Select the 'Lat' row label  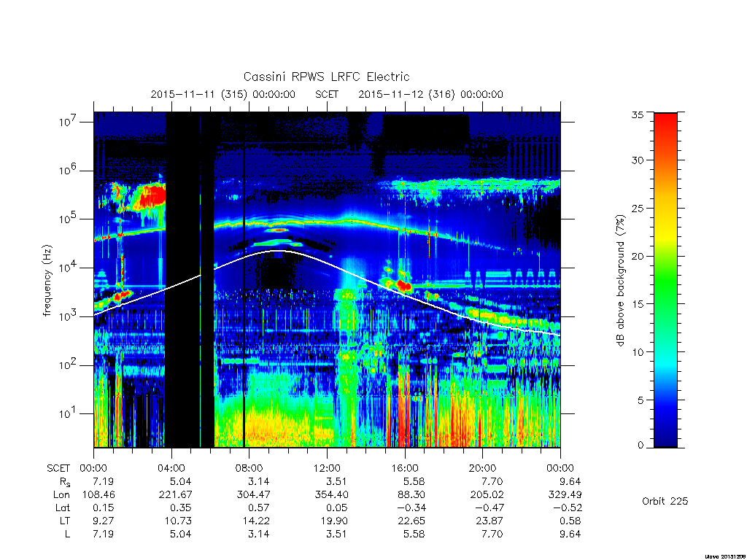tap(63, 507)
